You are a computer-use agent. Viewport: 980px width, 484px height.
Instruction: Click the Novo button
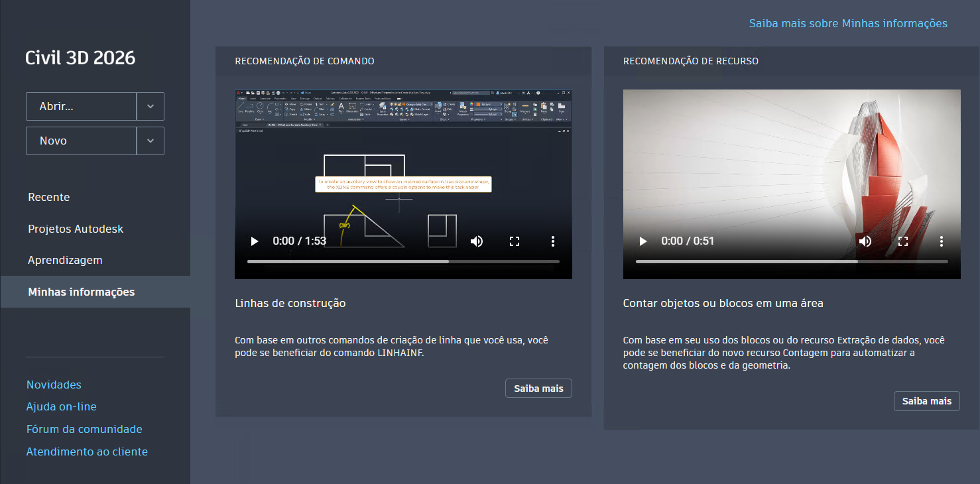coord(81,141)
